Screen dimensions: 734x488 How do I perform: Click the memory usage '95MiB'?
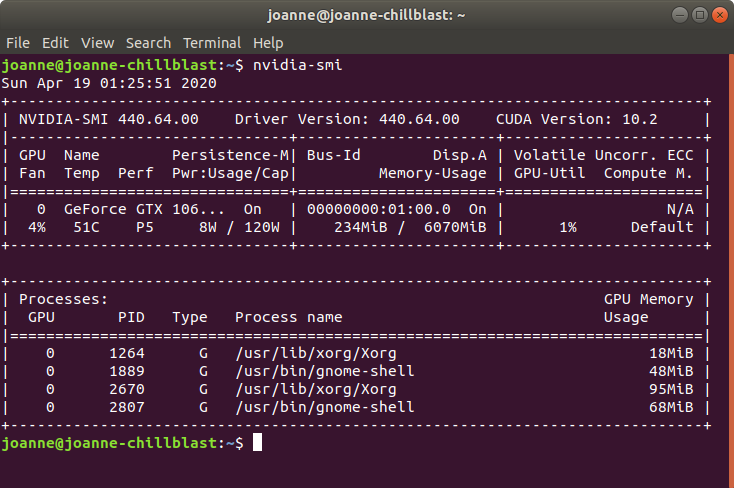[x=671, y=390]
